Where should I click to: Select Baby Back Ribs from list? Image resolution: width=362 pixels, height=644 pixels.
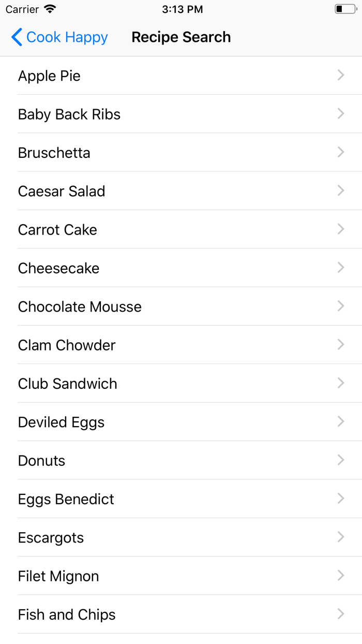pyautogui.click(x=69, y=114)
